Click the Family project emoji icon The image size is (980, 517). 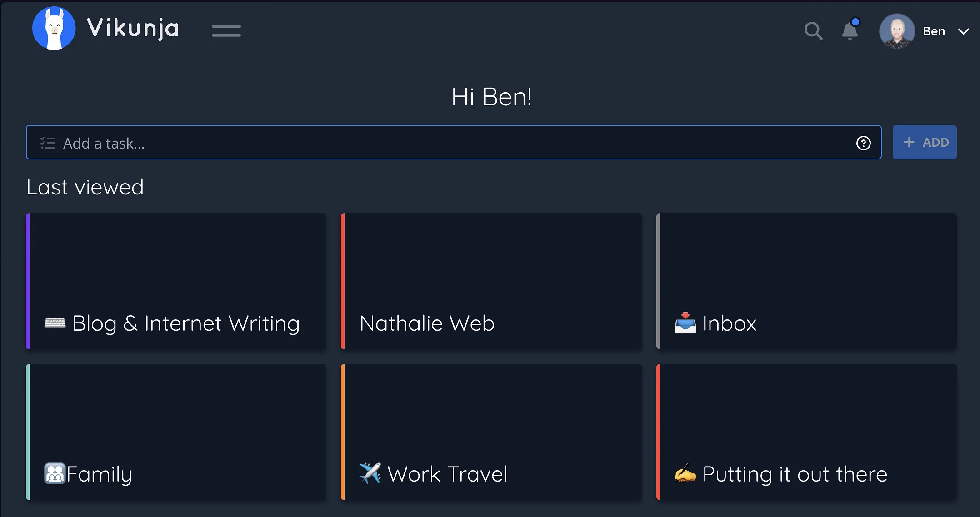coord(55,473)
